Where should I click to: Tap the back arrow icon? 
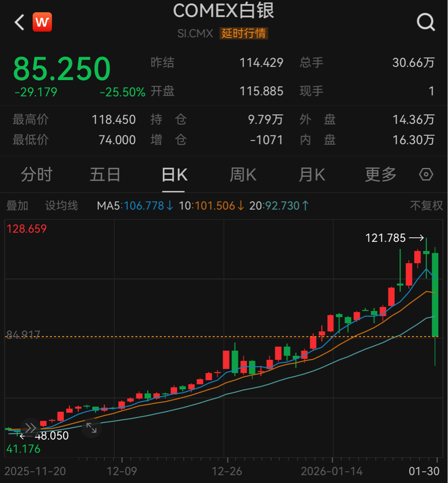pos(19,22)
